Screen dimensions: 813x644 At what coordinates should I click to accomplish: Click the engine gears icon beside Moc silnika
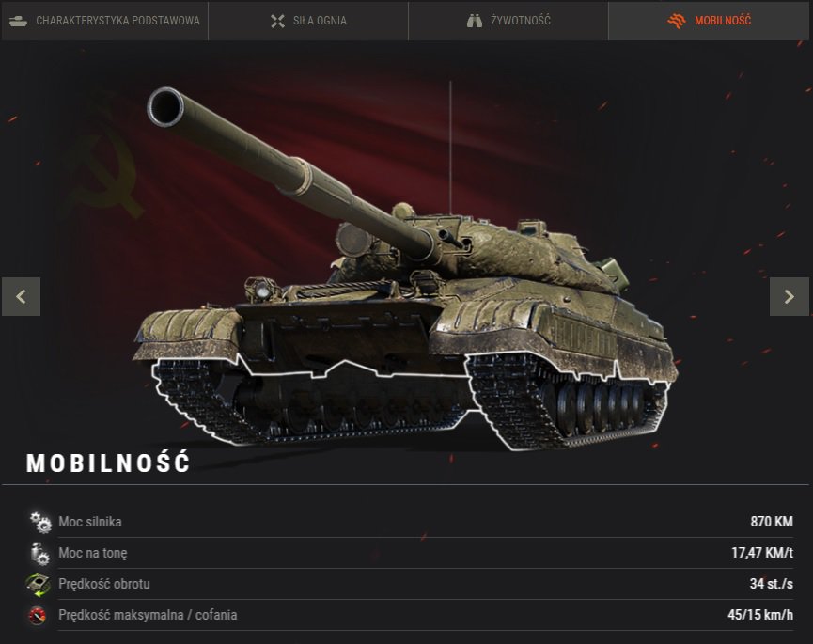[39, 522]
